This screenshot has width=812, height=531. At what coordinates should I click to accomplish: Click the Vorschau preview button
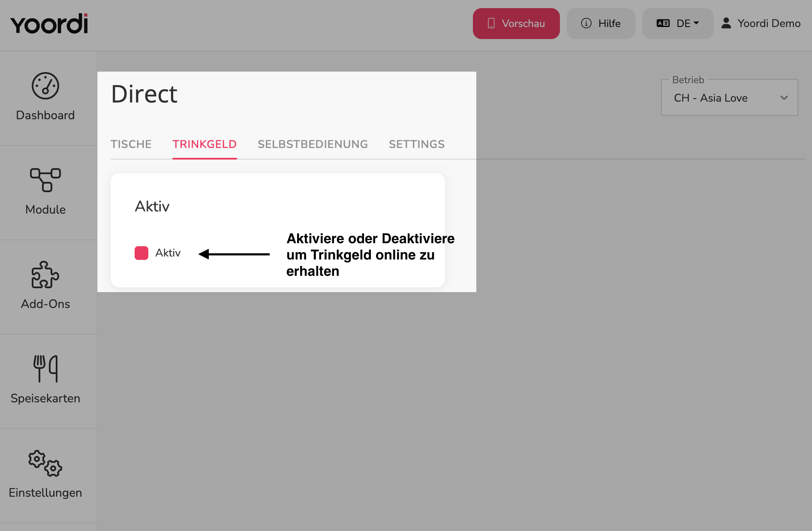[x=516, y=24]
